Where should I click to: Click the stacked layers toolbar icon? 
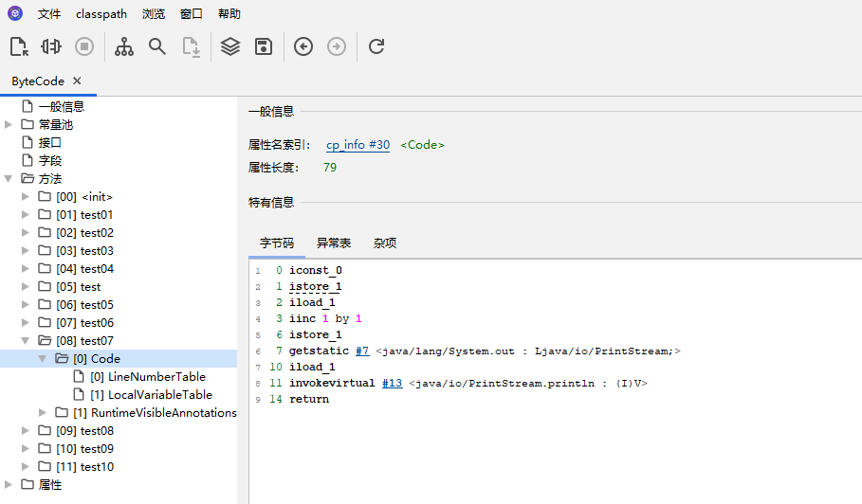coord(230,46)
